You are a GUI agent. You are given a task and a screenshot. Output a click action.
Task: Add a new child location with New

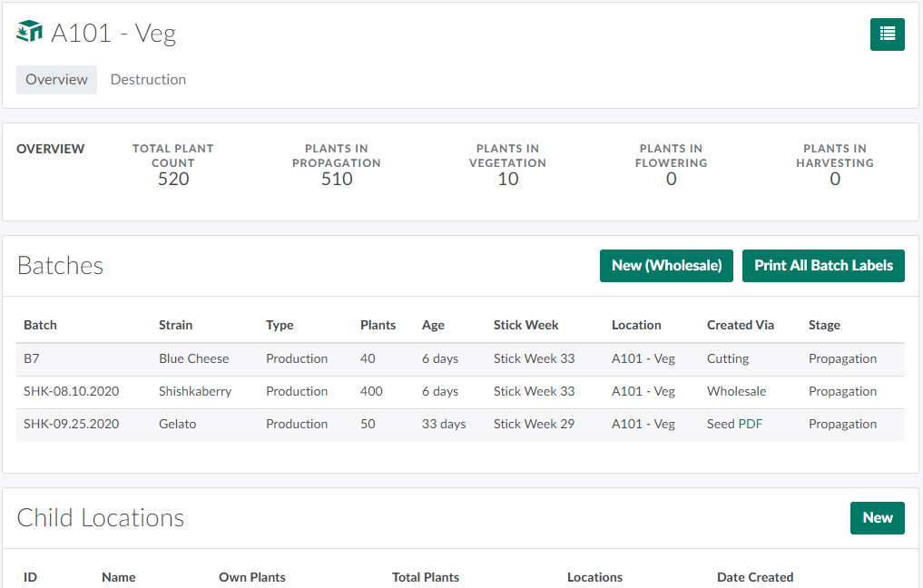pyautogui.click(x=877, y=518)
